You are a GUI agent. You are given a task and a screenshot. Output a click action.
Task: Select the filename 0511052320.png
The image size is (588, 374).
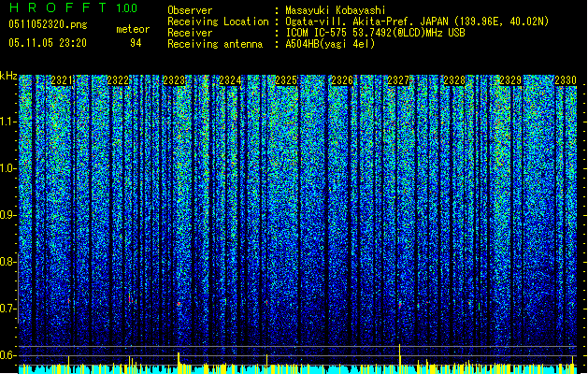click(x=48, y=25)
